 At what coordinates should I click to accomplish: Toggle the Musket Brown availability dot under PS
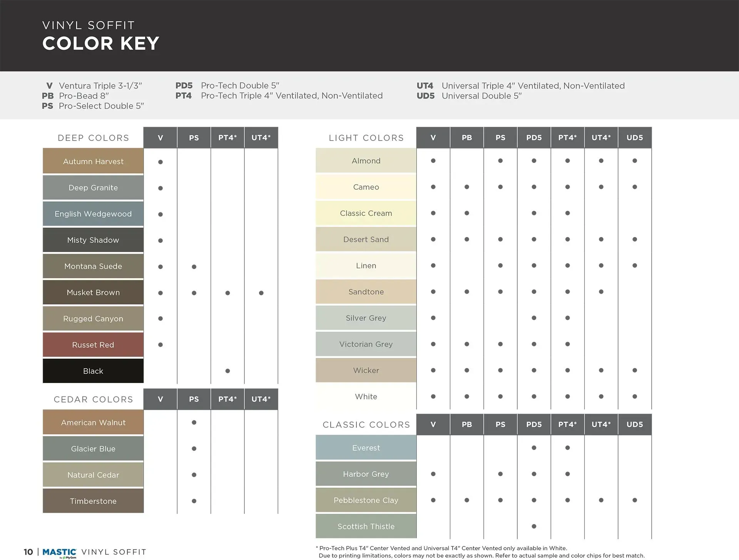click(x=194, y=293)
